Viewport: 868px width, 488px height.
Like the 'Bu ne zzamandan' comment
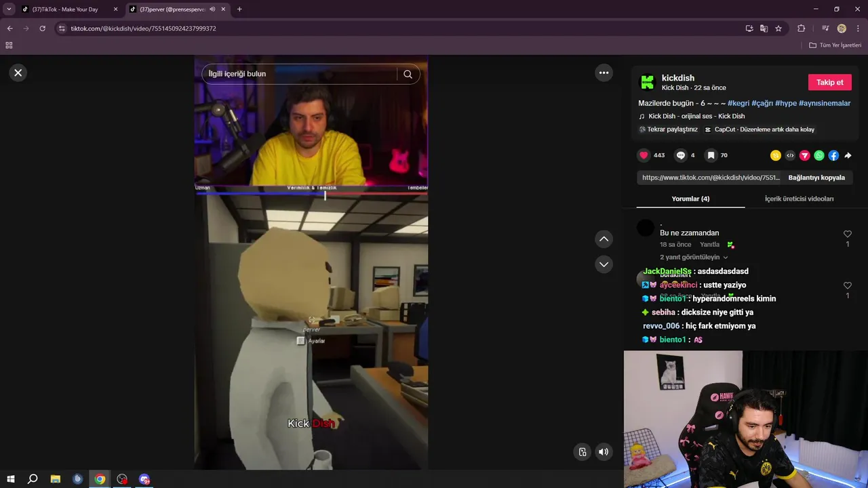(847, 234)
